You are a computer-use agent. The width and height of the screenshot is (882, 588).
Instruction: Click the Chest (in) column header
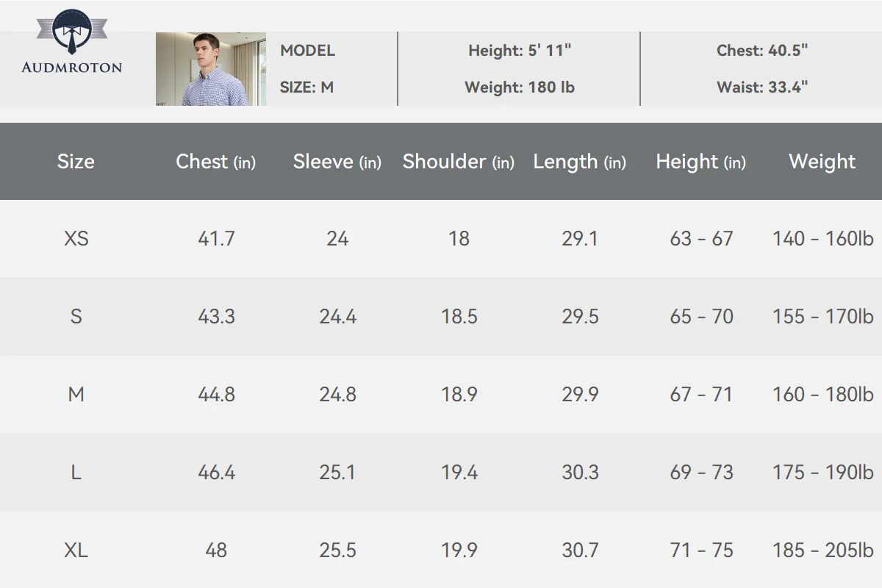[215, 162]
